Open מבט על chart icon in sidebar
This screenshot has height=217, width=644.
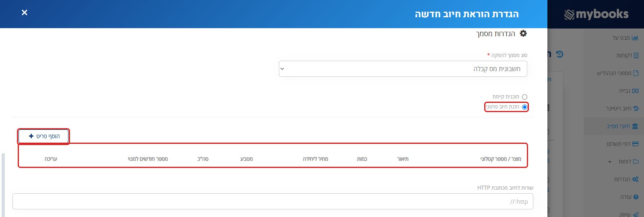(x=635, y=38)
